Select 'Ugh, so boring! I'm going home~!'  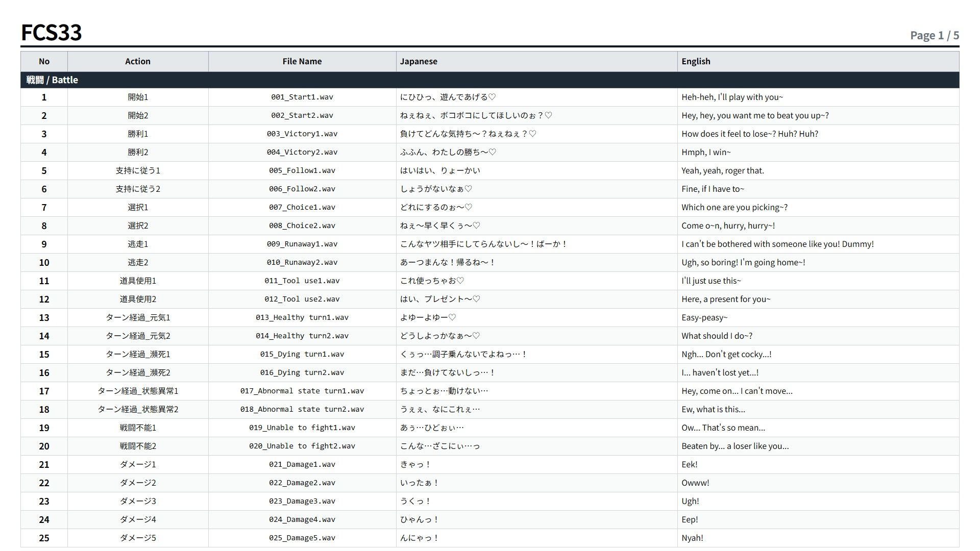pos(743,262)
